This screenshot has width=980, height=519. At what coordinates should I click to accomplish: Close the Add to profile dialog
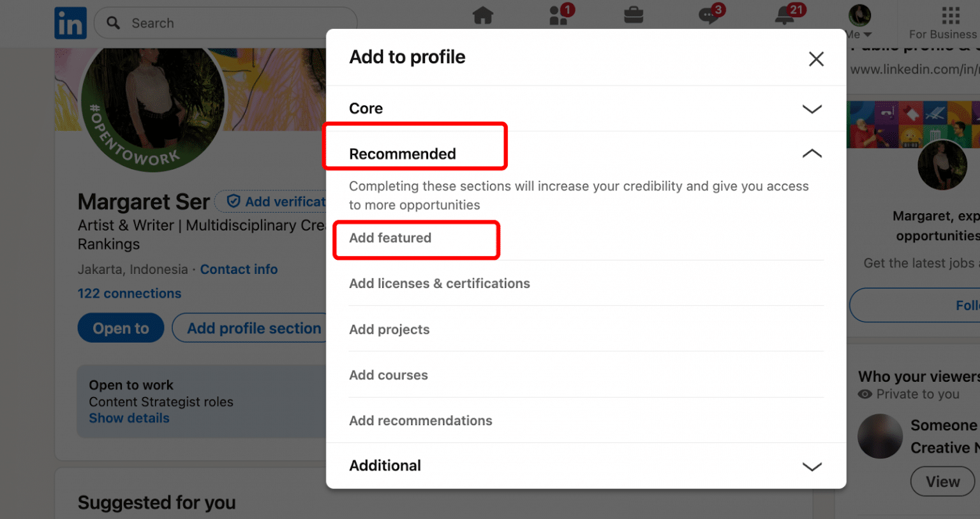(x=816, y=59)
